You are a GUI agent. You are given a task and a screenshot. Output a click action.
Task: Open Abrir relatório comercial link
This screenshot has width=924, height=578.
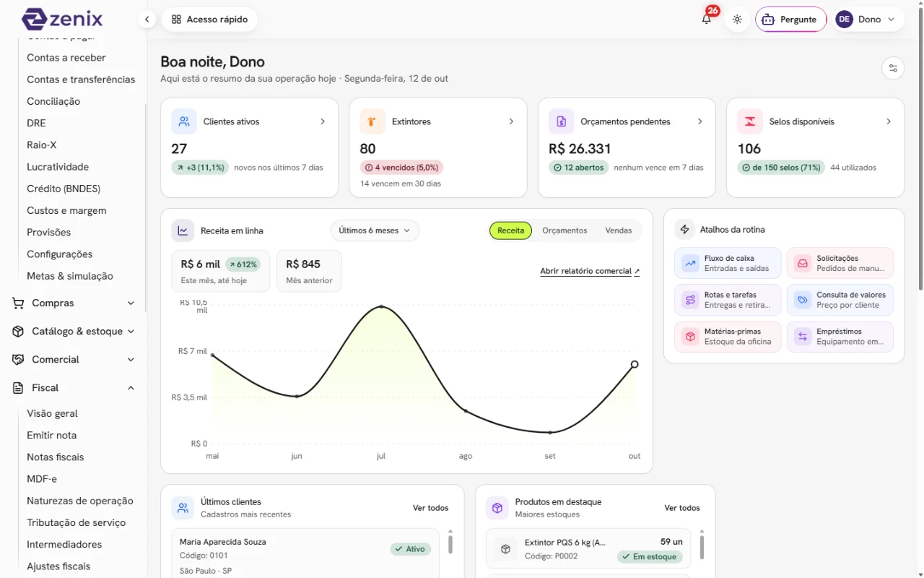(590, 272)
